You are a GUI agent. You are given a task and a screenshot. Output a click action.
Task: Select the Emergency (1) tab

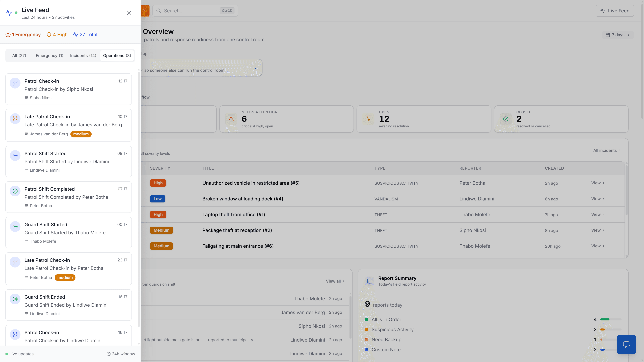pyautogui.click(x=49, y=55)
